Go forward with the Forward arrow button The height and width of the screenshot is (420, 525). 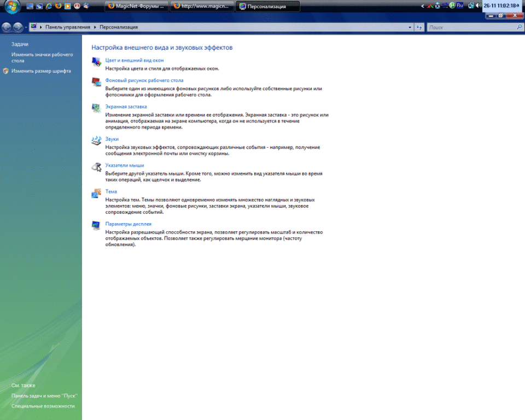[17, 27]
